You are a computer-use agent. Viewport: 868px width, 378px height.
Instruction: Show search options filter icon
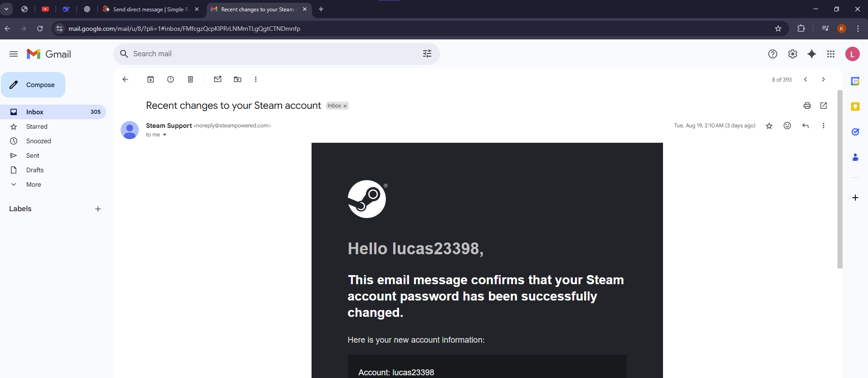tap(427, 54)
